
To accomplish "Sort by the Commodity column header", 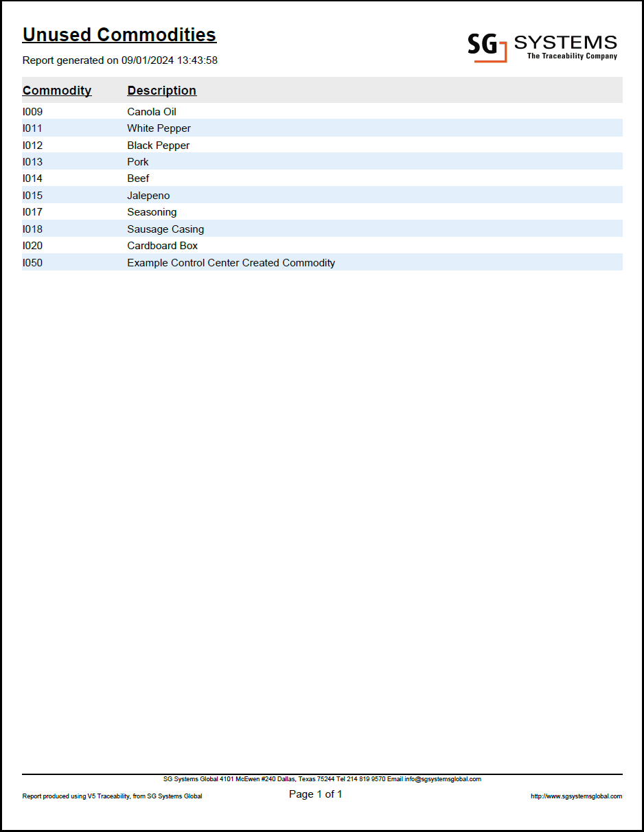I will coord(56,90).
